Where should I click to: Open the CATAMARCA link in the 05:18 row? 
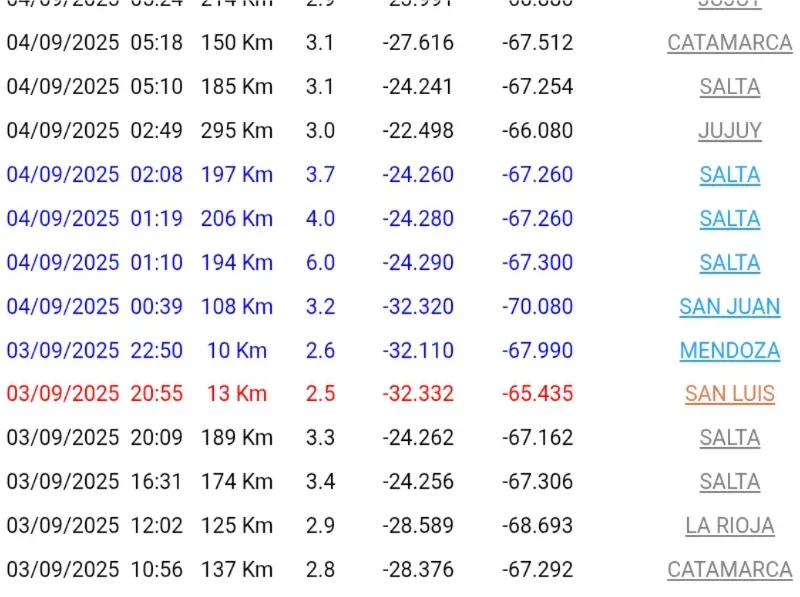pyautogui.click(x=729, y=43)
